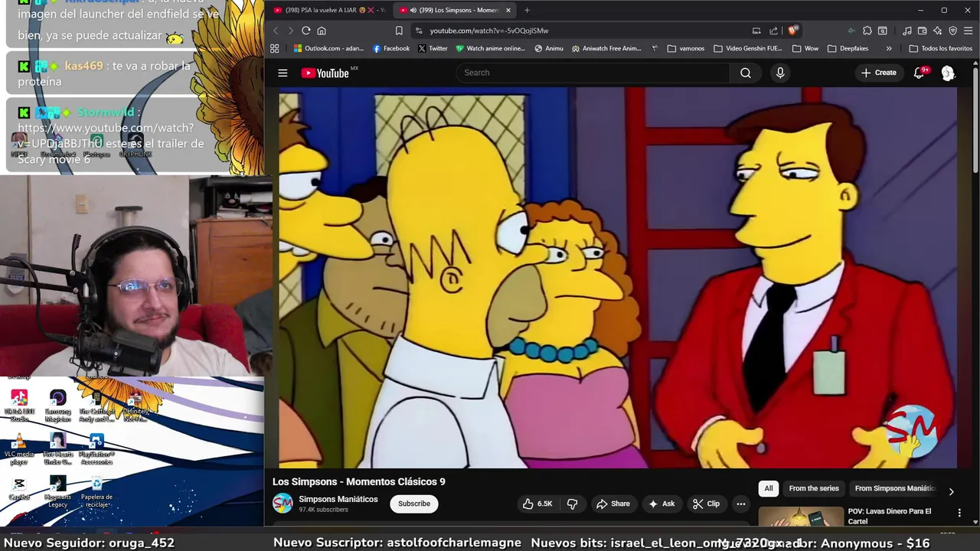Open browser extensions puzzle icon

(867, 31)
